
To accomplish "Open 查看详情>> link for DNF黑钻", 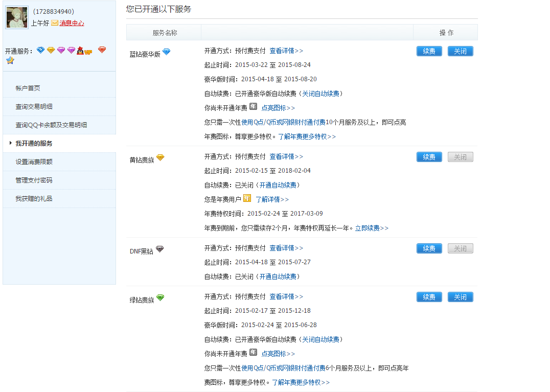I will click(x=286, y=248).
